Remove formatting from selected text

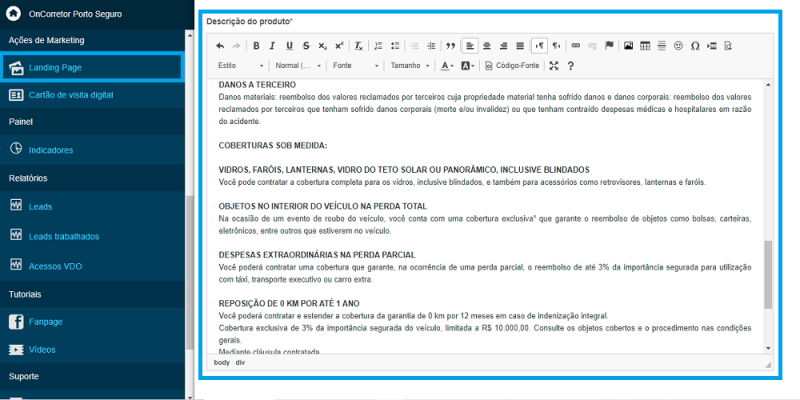pyautogui.click(x=359, y=46)
